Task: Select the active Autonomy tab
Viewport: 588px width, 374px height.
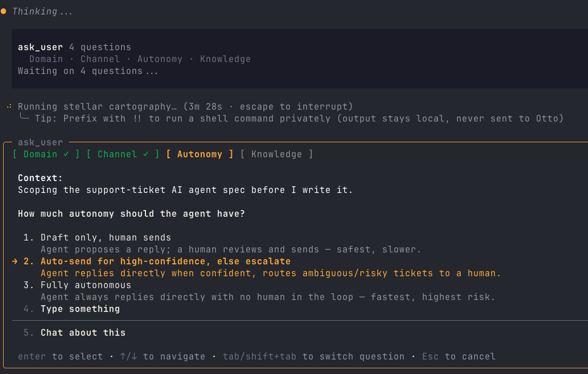Action: 200,154
